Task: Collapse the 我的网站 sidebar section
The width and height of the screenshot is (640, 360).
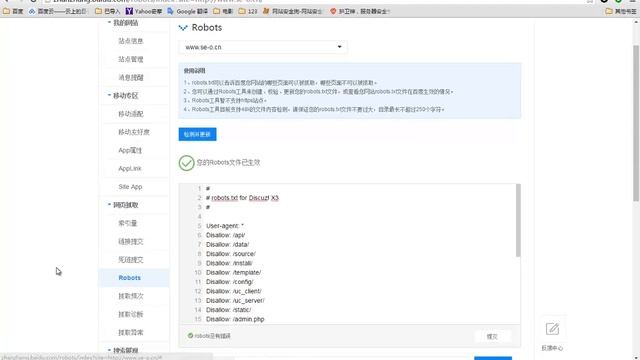Action: (x=123, y=23)
